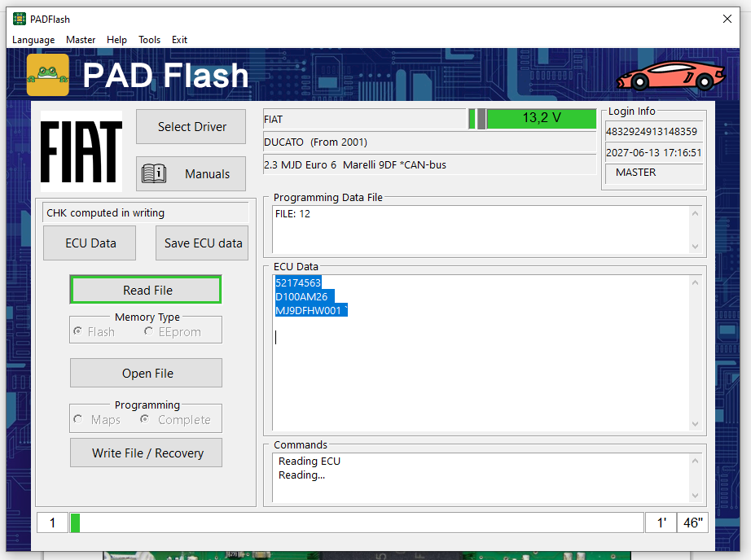The image size is (751, 560).
Task: Click Save ECU data button
Action: [x=202, y=243]
